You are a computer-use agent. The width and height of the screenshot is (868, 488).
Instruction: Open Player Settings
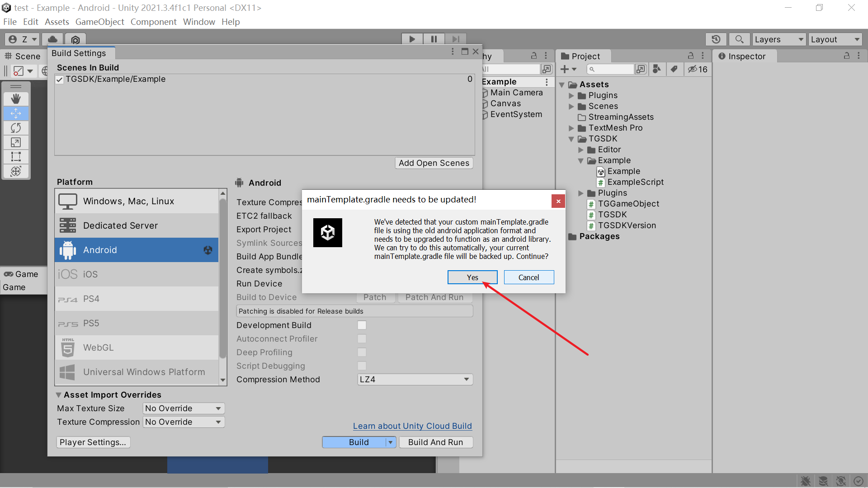[x=93, y=442]
